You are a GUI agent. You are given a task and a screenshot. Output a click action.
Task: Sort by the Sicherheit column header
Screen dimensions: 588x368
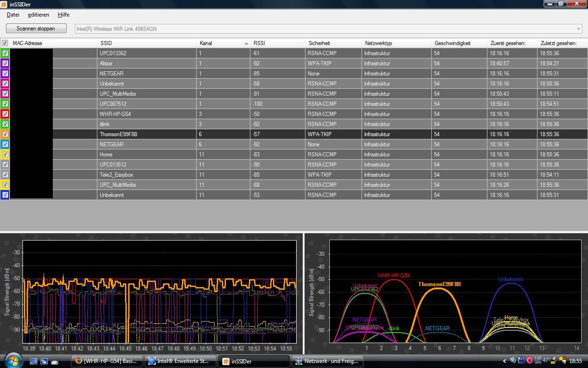click(x=333, y=43)
